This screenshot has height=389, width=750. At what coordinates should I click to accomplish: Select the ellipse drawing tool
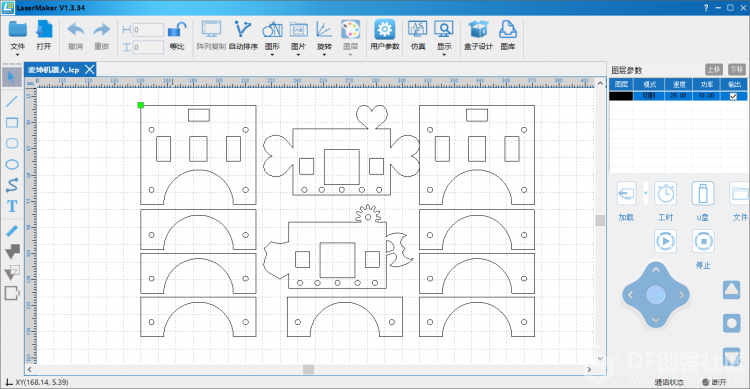click(x=12, y=165)
